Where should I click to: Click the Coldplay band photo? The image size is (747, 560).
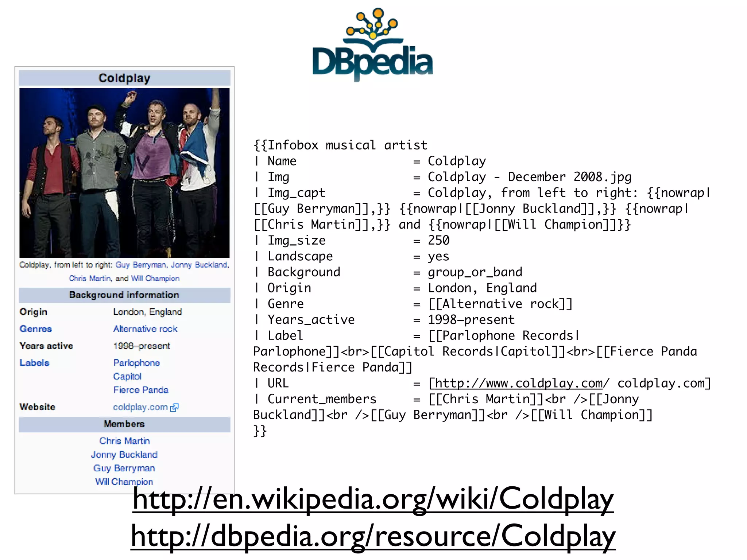pos(124,173)
